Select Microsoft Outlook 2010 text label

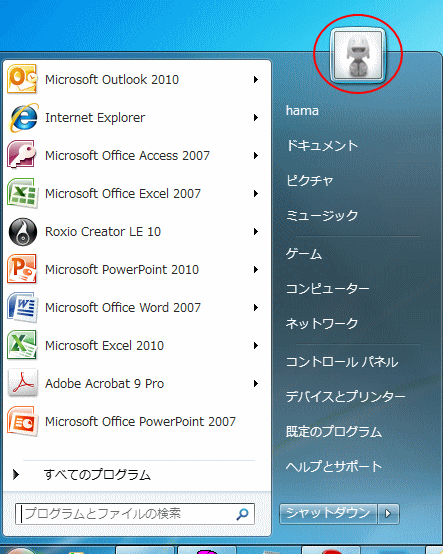(x=112, y=79)
